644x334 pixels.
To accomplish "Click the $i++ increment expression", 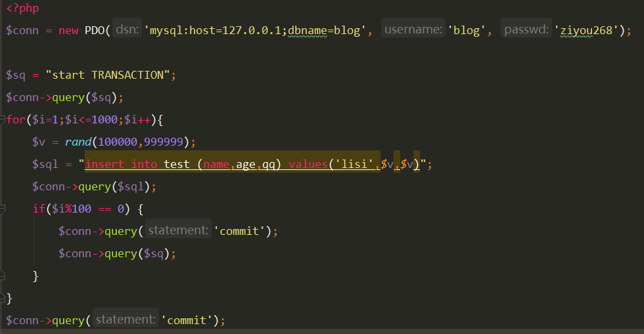I will pos(137,120).
